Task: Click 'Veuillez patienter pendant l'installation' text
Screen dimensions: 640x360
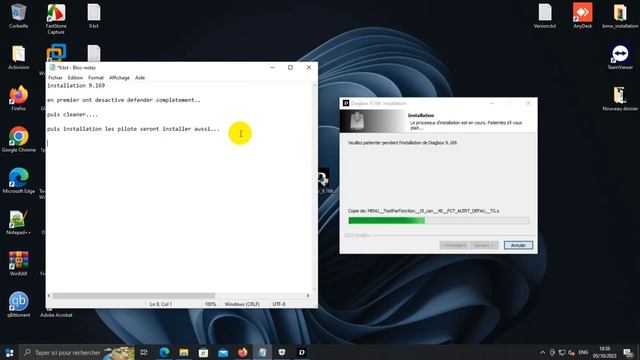Action: pyautogui.click(x=402, y=143)
